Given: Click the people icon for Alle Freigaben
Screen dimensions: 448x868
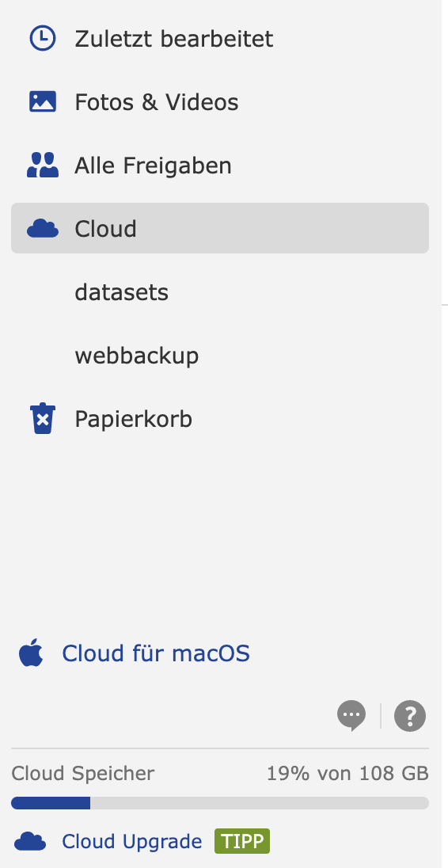Looking at the screenshot, I should click(x=43, y=165).
